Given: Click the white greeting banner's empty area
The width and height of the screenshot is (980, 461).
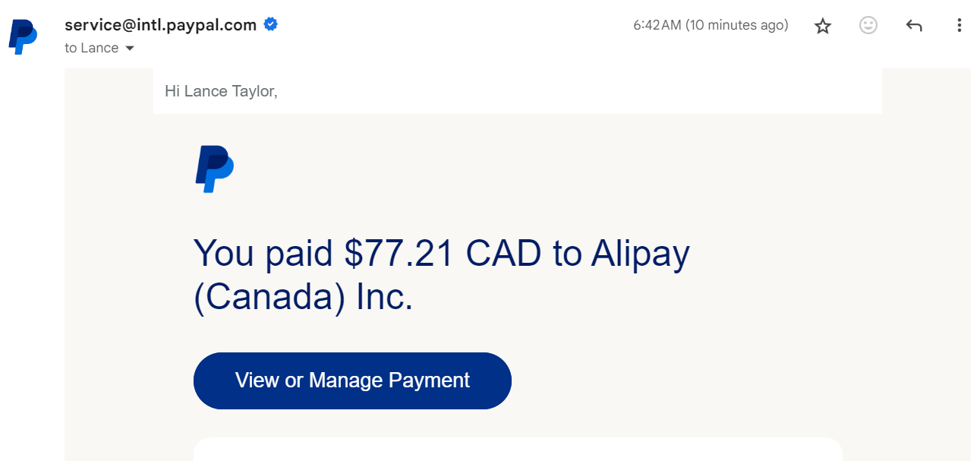Looking at the screenshot, I should (577, 91).
